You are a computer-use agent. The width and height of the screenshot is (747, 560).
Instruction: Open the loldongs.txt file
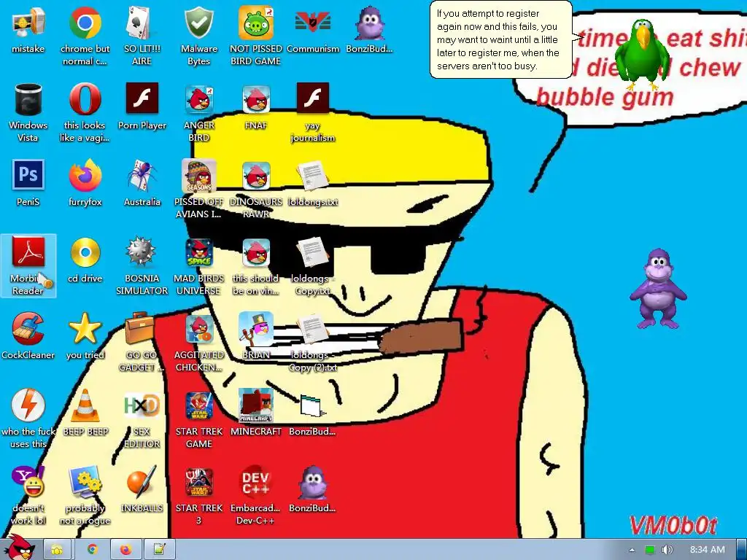(x=313, y=183)
